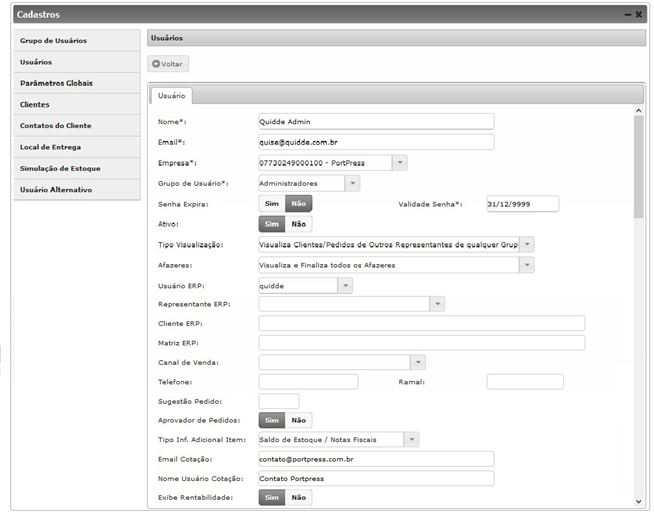This screenshot has height=513, width=654.
Task: Set Ativo to Sim
Action: [x=272, y=224]
